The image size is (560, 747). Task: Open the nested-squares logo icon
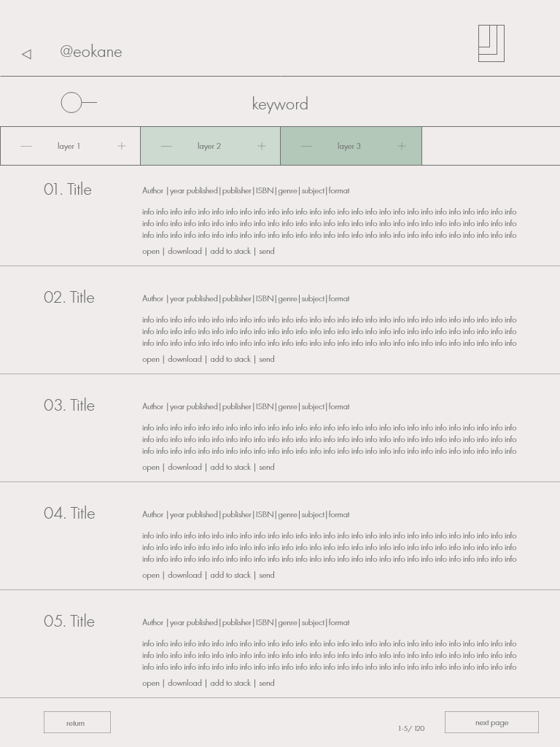491,43
